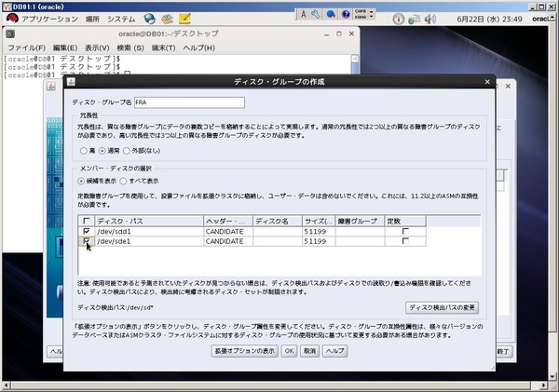Image resolution: width=559 pixels, height=392 pixels.
Task: Click the OK button
Action: pos(289,351)
